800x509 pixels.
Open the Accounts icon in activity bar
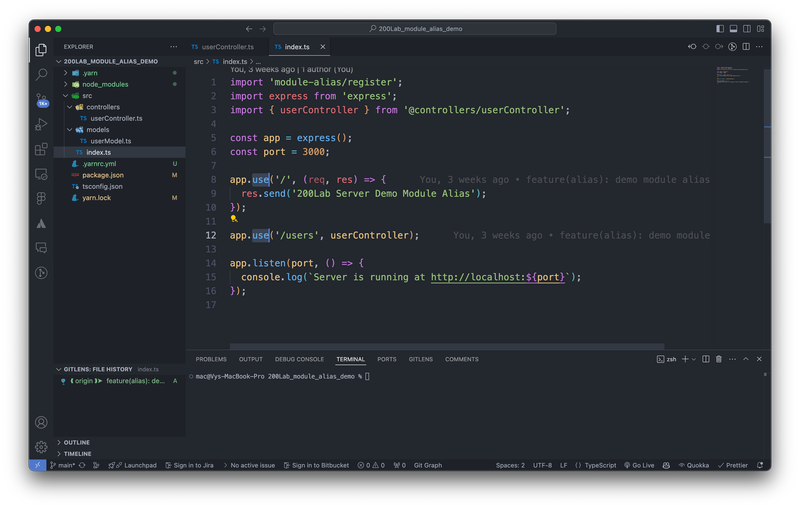pos(41,423)
